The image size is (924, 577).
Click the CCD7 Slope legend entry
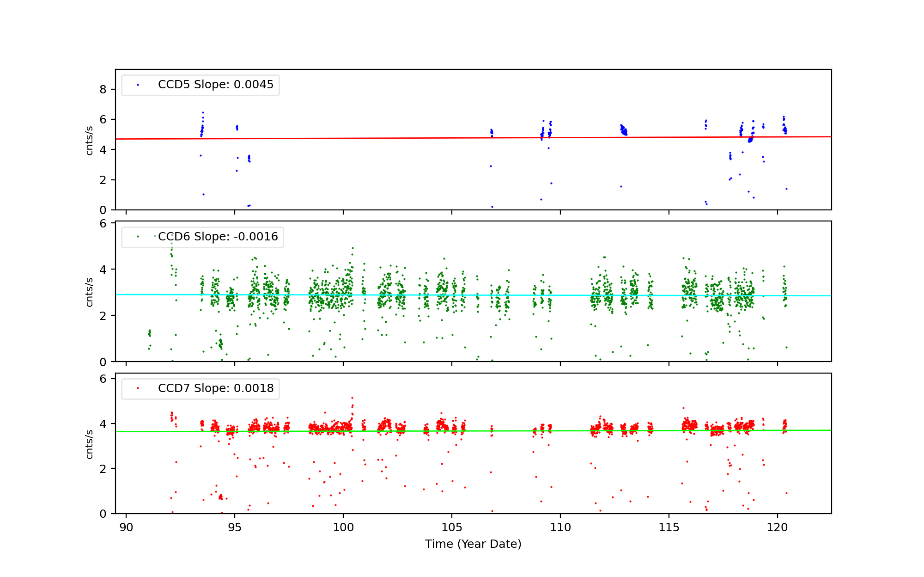click(215, 388)
